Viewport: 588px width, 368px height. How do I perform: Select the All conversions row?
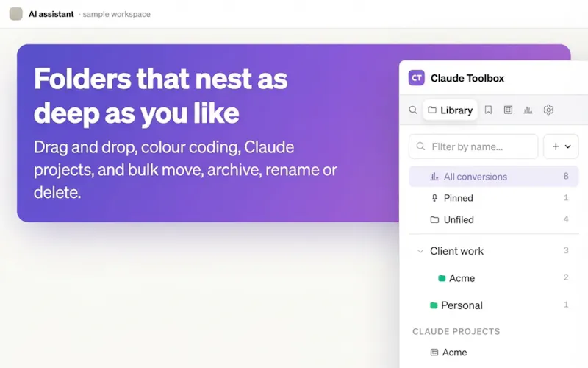pos(494,177)
